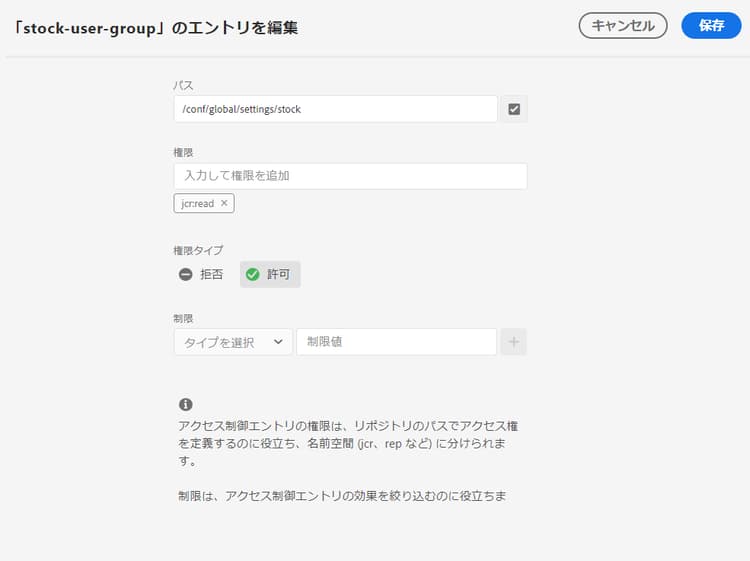Focus the 制限値 restriction value field
This screenshot has width=750, height=561.
[x=397, y=342]
